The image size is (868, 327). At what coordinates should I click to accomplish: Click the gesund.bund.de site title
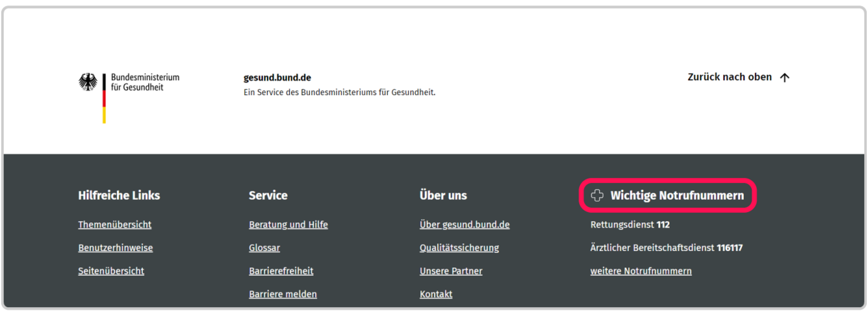[x=277, y=78]
